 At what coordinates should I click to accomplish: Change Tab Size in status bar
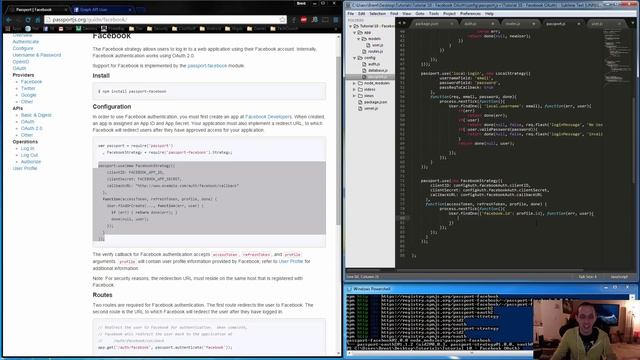click(587, 277)
